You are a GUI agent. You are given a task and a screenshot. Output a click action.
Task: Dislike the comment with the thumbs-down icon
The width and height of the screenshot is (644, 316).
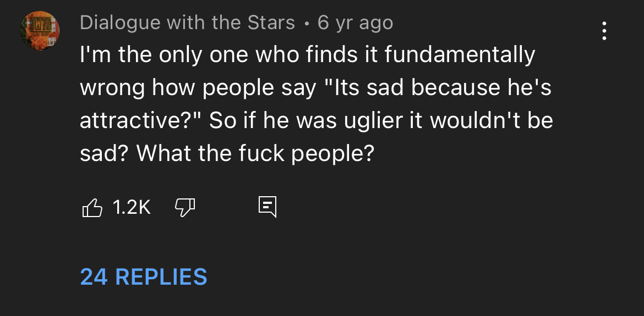coord(185,207)
